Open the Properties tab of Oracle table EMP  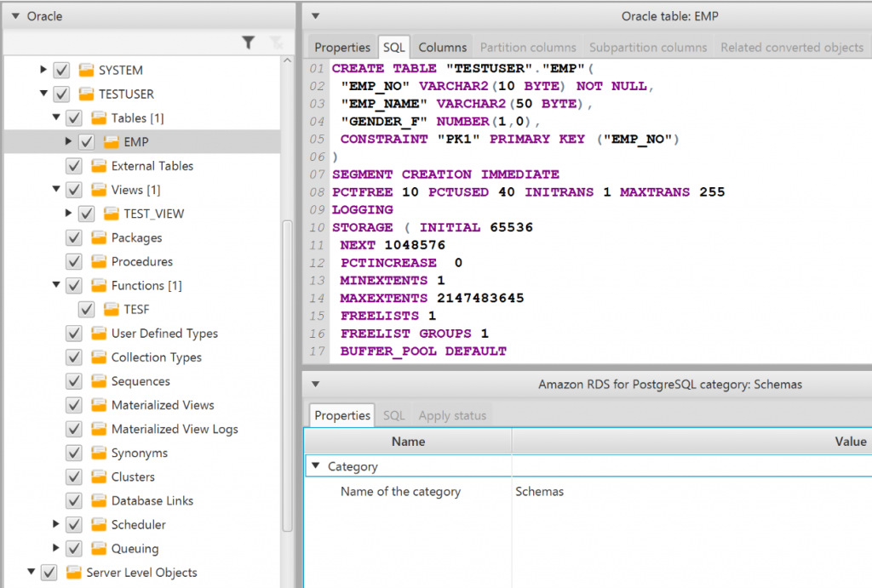(342, 48)
